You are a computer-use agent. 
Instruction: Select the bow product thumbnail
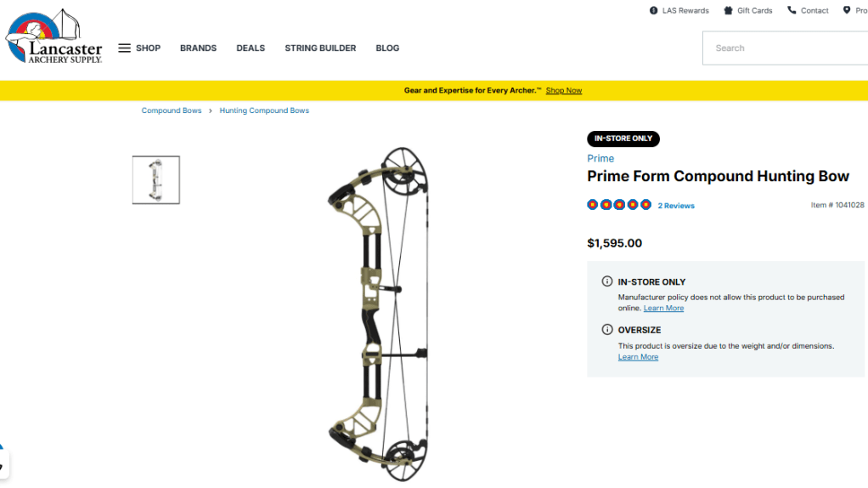[156, 180]
